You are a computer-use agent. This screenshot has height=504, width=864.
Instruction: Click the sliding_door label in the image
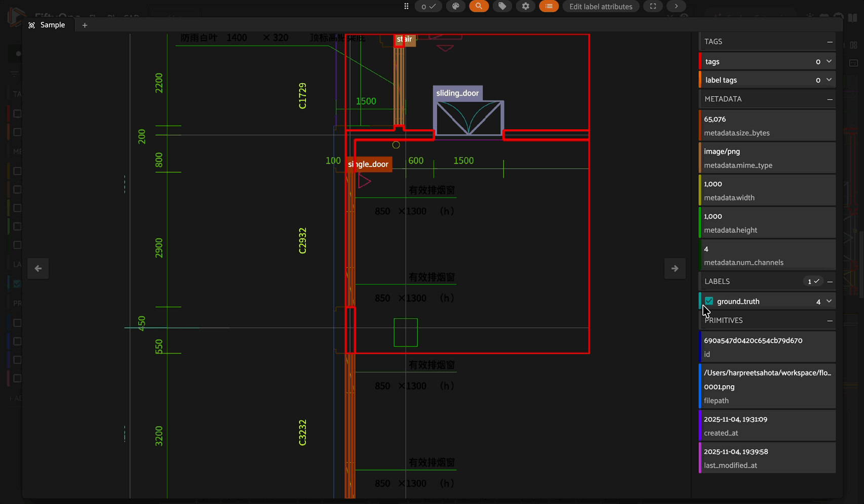[457, 93]
